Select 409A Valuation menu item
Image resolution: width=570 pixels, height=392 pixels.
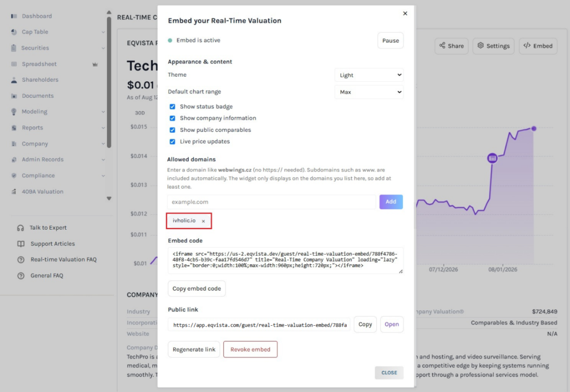pyautogui.click(x=42, y=192)
